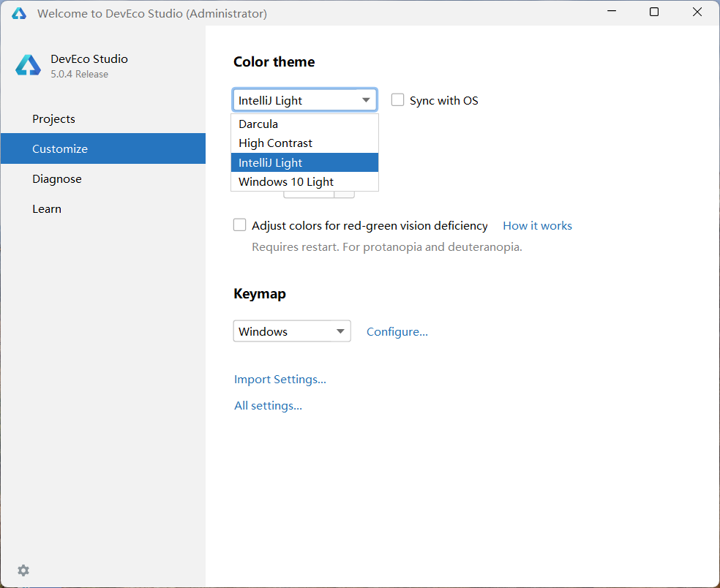Switch to the Learn sidebar tab

point(103,209)
